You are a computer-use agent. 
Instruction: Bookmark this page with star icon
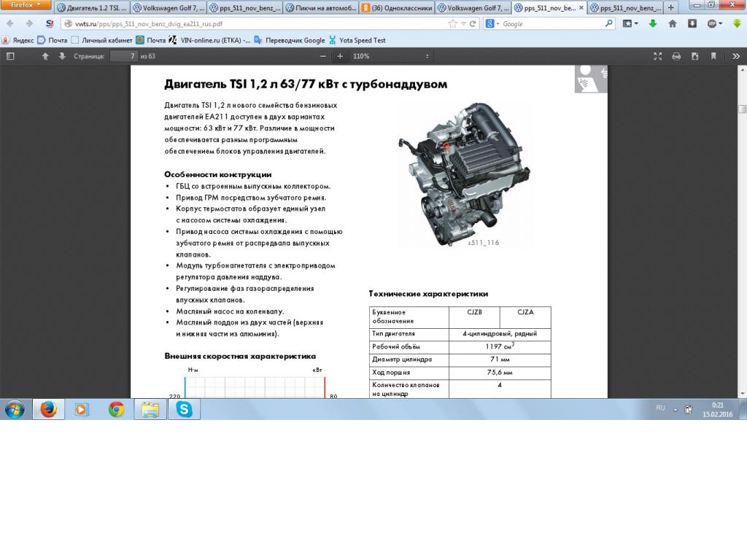coord(452,24)
